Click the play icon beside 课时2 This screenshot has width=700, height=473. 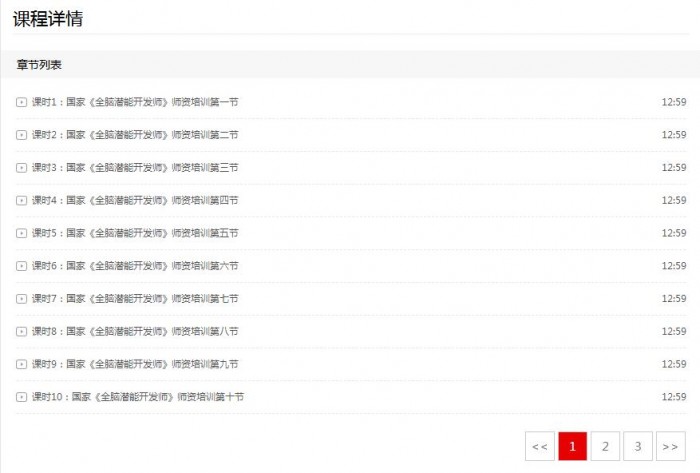click(21, 135)
